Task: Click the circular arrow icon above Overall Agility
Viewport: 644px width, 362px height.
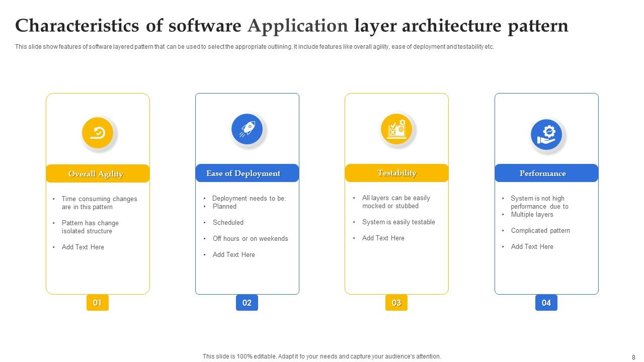Action: pos(98,132)
